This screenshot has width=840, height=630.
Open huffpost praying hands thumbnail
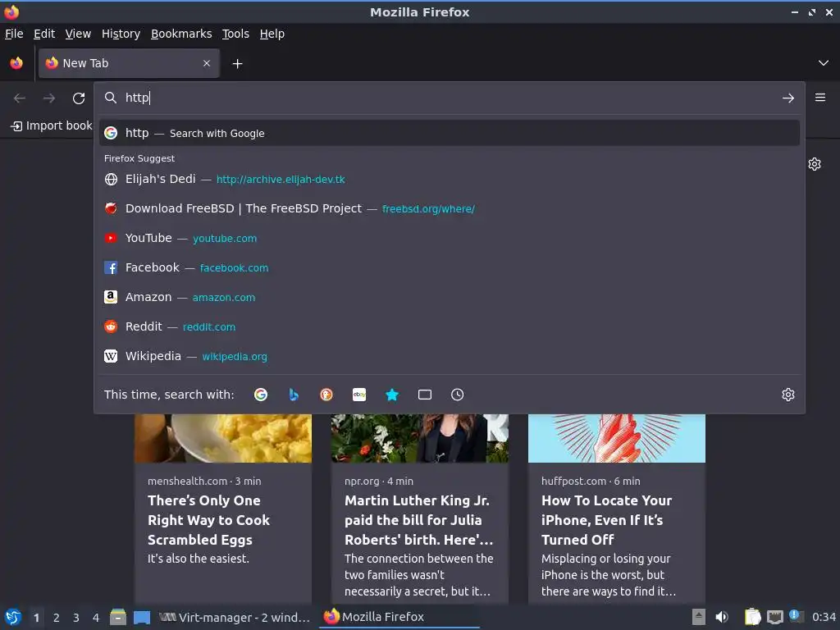pos(617,438)
